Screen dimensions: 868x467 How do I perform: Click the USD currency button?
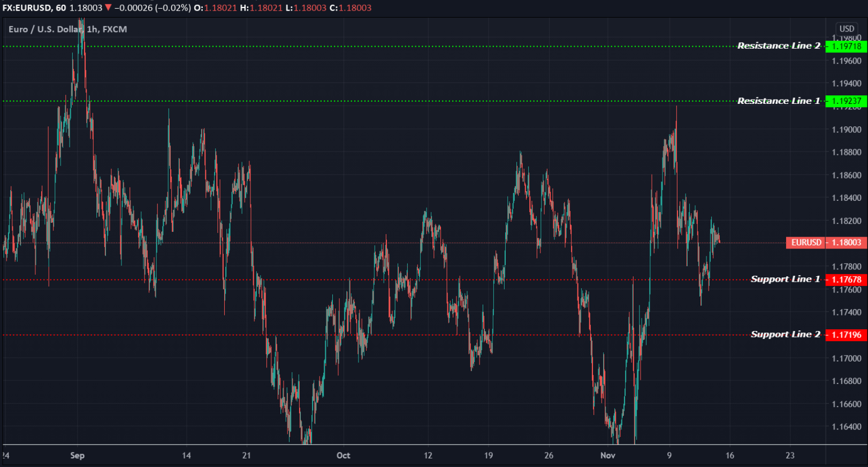(847, 29)
